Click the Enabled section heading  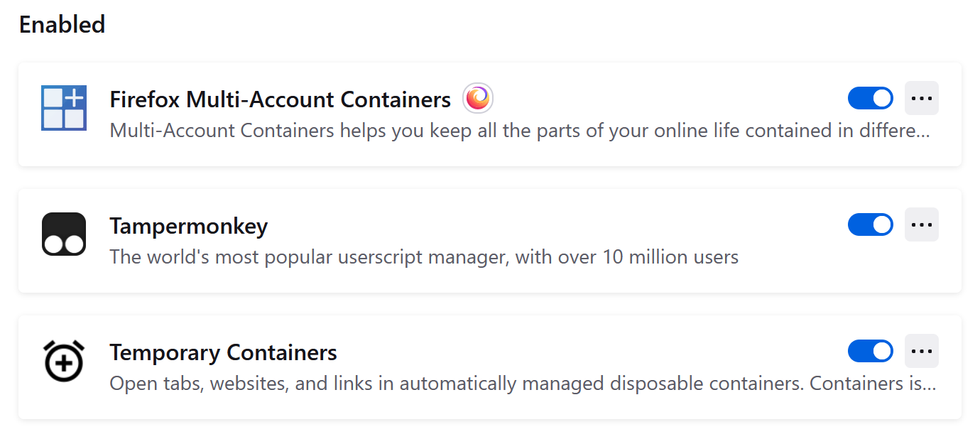click(x=62, y=25)
